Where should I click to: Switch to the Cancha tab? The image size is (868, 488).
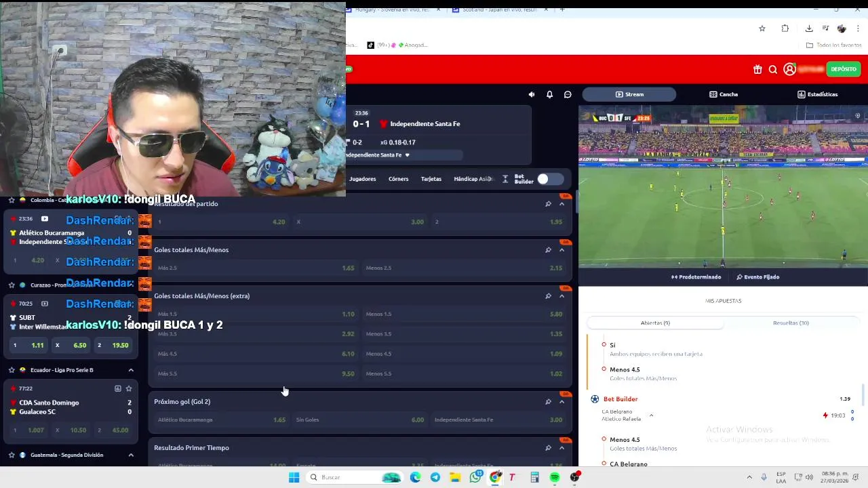[x=724, y=94]
